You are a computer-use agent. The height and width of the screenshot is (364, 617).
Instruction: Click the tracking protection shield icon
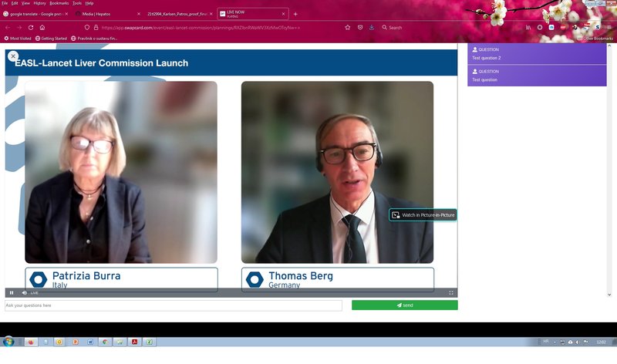(x=87, y=28)
